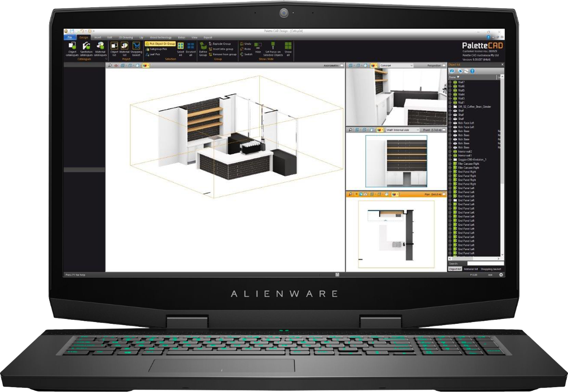Switch to the Extras ribbon tab
Viewport: 568px width, 392px height.
tap(182, 37)
